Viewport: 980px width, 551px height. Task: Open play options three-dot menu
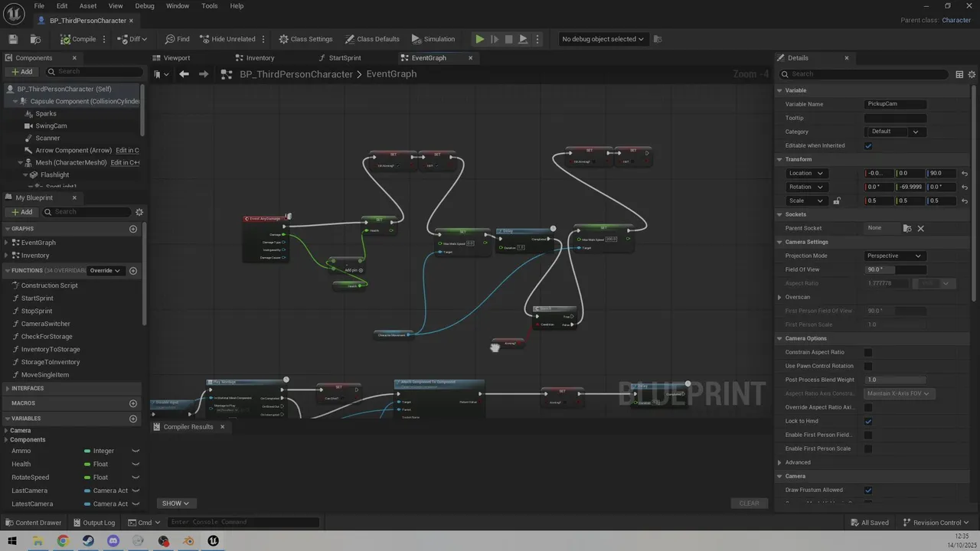click(537, 39)
